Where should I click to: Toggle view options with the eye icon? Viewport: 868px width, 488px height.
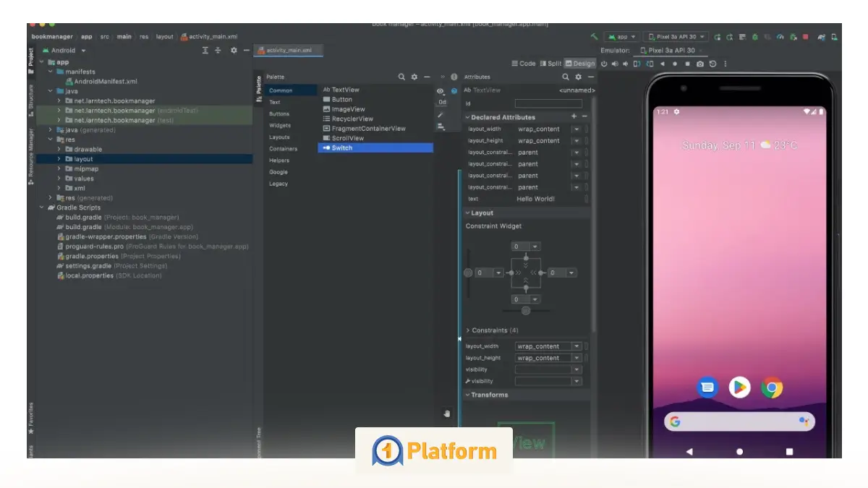pyautogui.click(x=441, y=90)
